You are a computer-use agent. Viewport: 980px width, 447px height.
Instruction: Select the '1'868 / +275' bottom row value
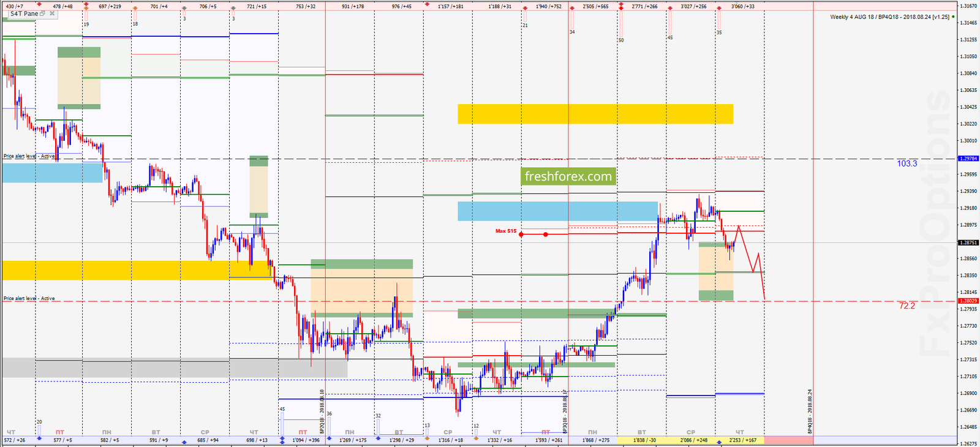[x=596, y=440]
